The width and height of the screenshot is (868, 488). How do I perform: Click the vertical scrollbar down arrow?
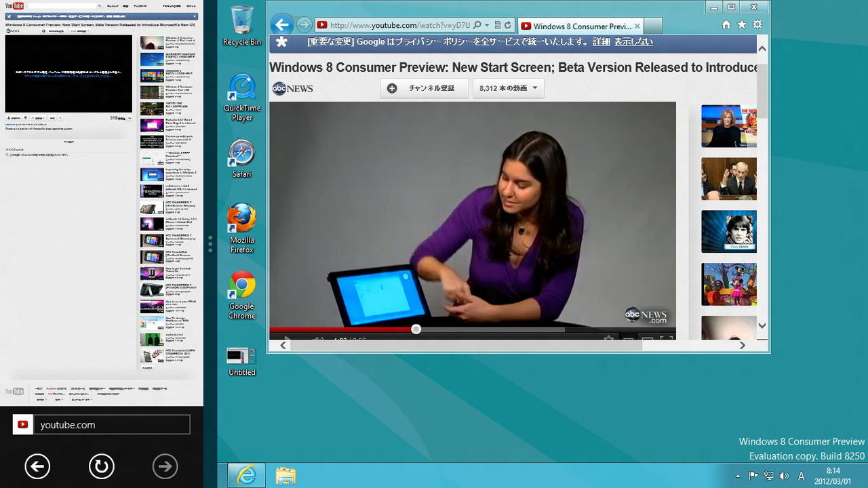click(762, 326)
